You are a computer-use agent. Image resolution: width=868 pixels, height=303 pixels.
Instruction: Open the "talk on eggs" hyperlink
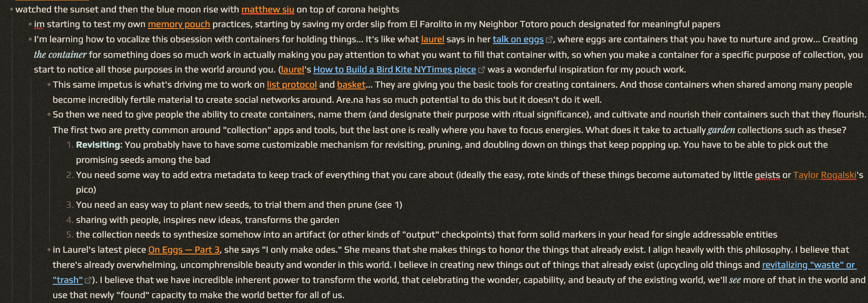point(518,39)
